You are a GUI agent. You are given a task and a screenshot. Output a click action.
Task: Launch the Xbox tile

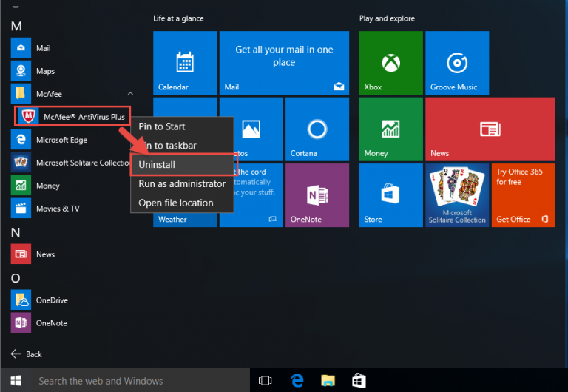pos(390,63)
